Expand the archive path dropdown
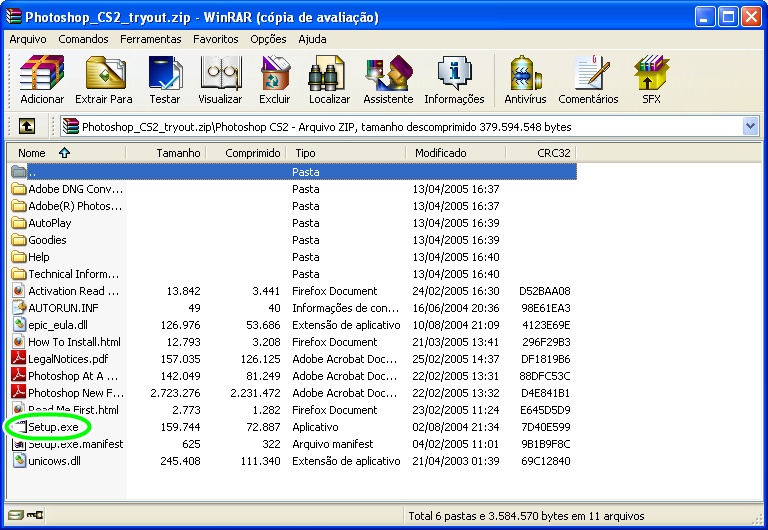 [750, 127]
